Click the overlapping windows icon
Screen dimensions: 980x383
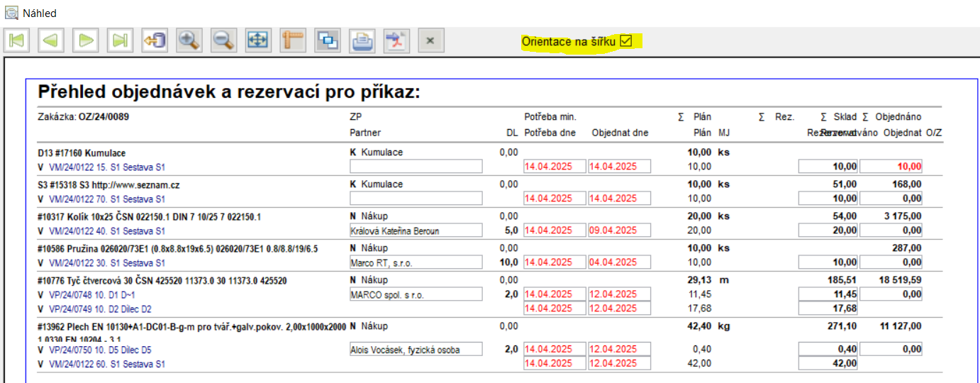pyautogui.click(x=328, y=40)
